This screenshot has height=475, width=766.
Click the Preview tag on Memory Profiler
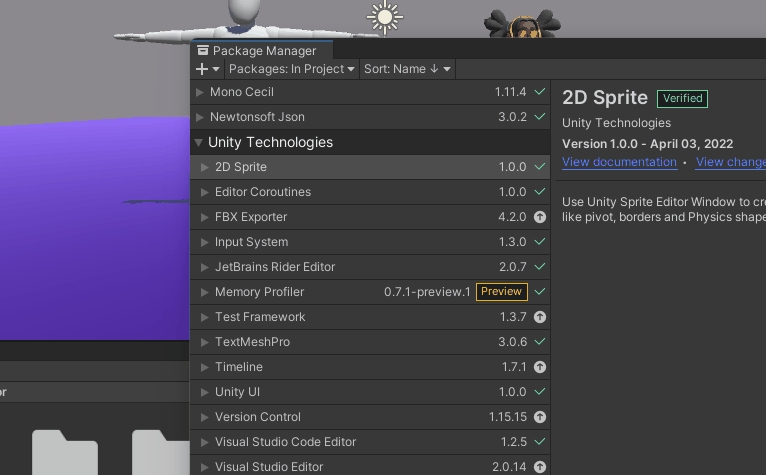501,292
